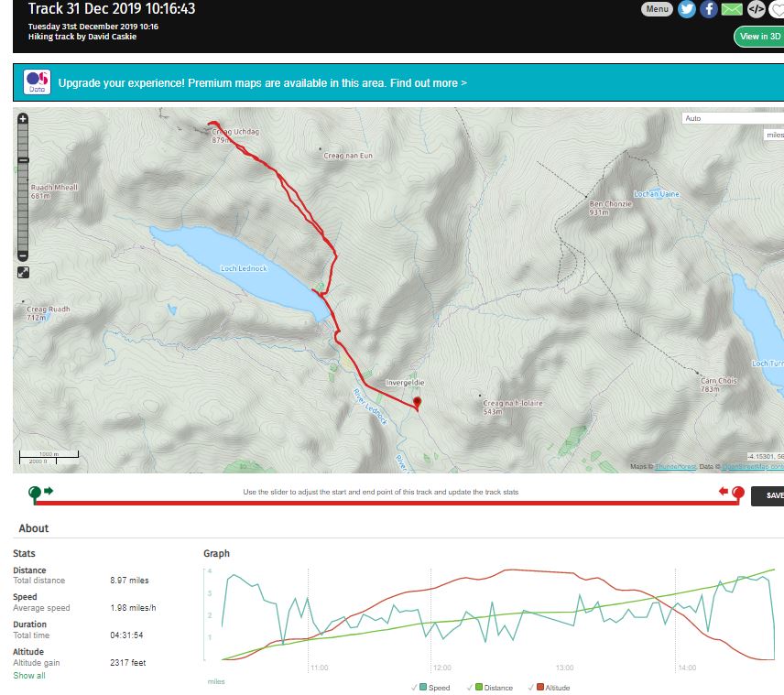Open premium maps Find out more banner
Image resolution: width=784 pixels, height=695 pixels.
[x=262, y=83]
